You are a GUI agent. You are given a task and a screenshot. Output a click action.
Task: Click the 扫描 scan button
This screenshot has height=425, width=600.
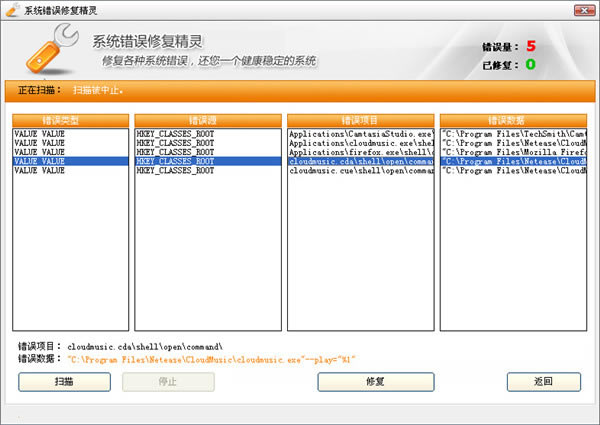point(64,382)
